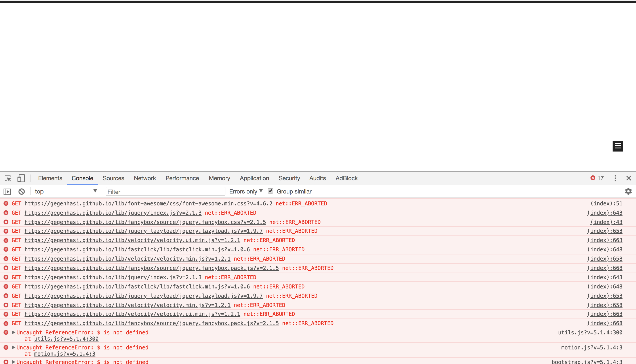This screenshot has width=636, height=364.
Task: Open the Errors only level dropdown
Action: tap(246, 191)
